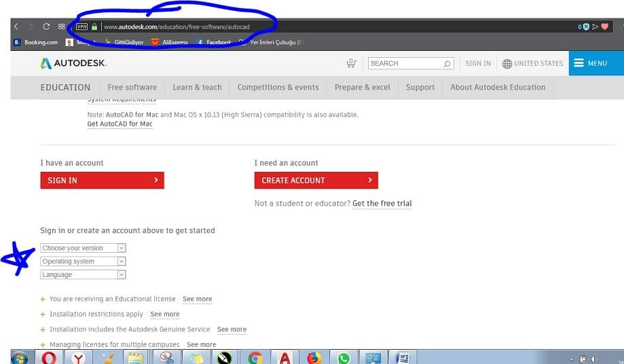Open the Free software menu tab

[132, 87]
